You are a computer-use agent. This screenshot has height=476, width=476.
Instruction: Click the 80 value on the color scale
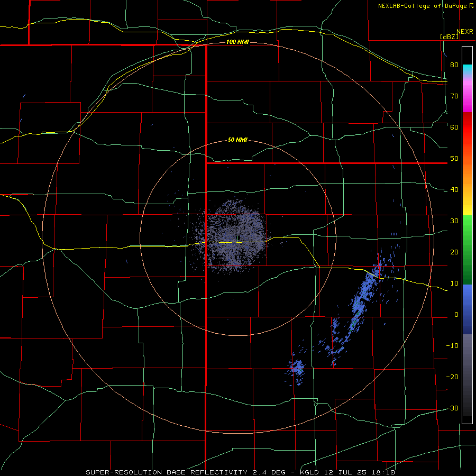point(454,65)
